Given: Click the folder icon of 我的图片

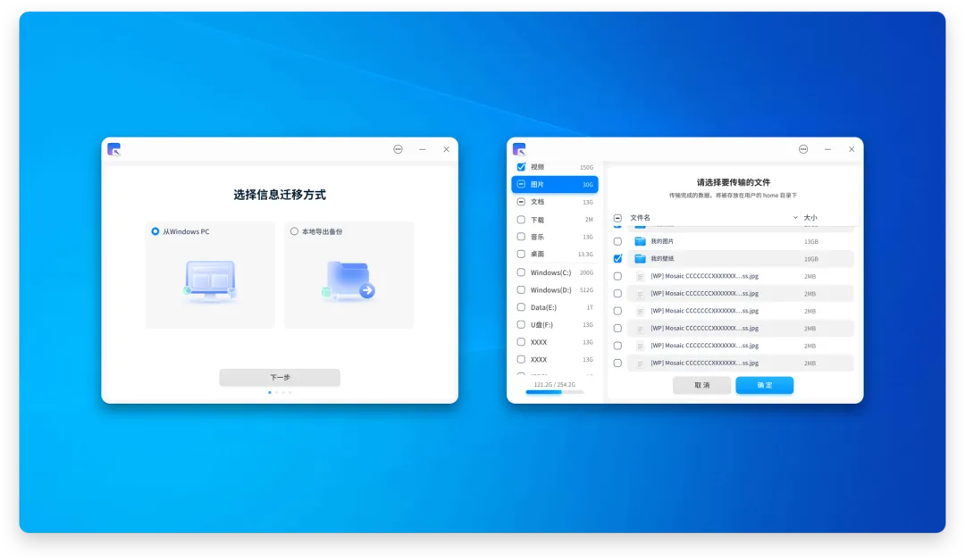Looking at the screenshot, I should 640,241.
